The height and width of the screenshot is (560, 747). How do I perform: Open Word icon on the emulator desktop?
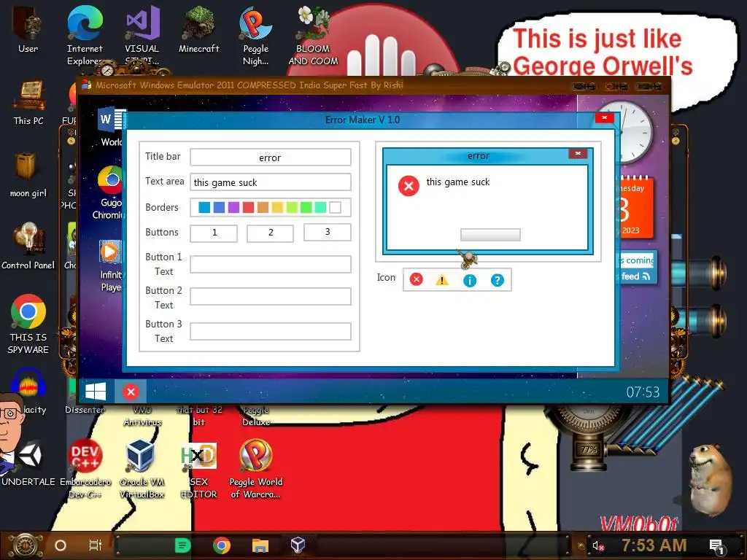tap(112, 127)
